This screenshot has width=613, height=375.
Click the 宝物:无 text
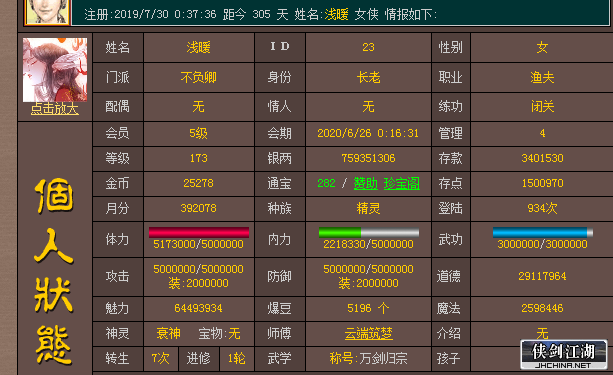point(219,334)
